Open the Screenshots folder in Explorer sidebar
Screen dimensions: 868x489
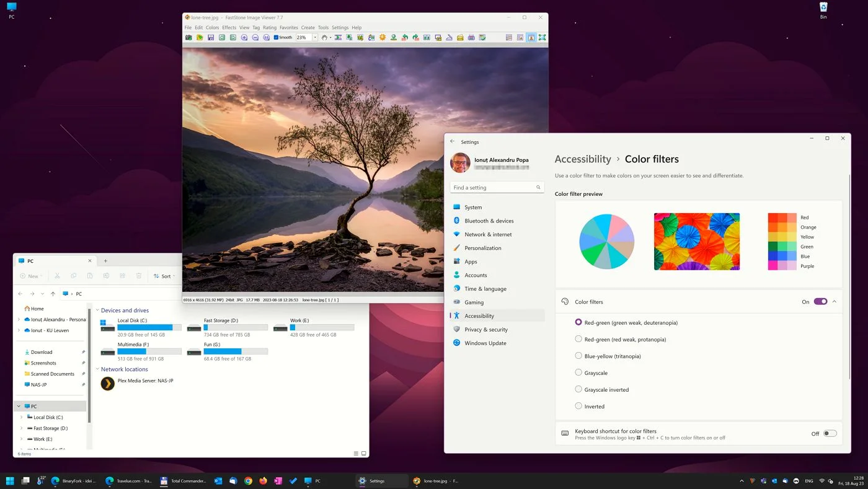click(43, 363)
